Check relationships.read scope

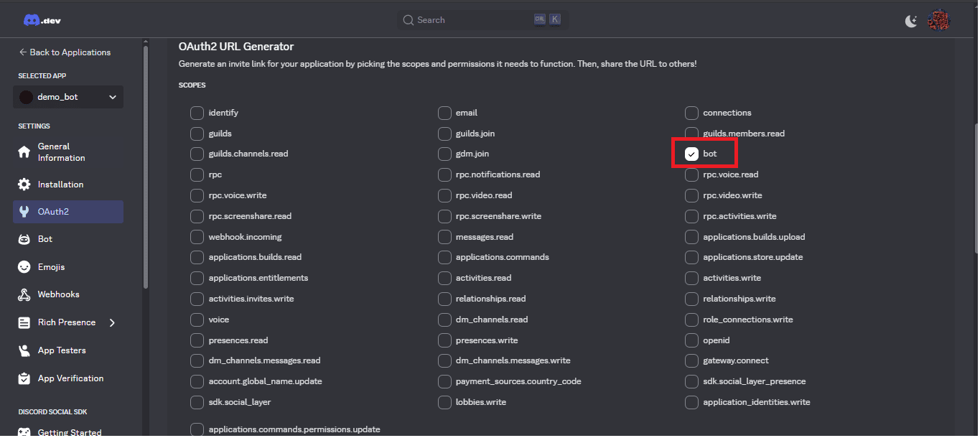(444, 299)
